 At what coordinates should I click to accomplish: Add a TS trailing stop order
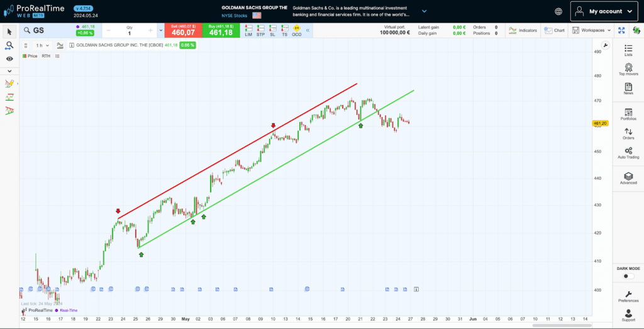pyautogui.click(x=284, y=31)
